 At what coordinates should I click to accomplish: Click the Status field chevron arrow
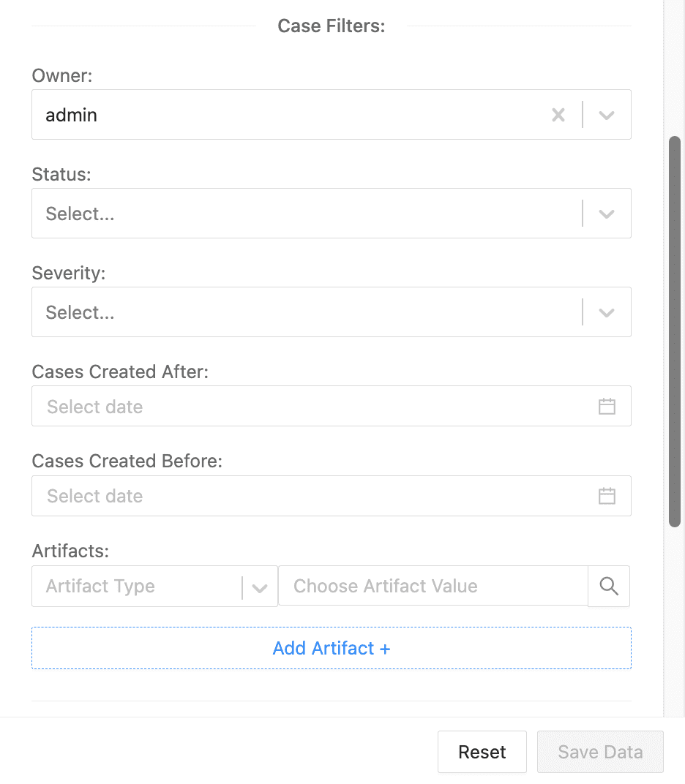606,213
